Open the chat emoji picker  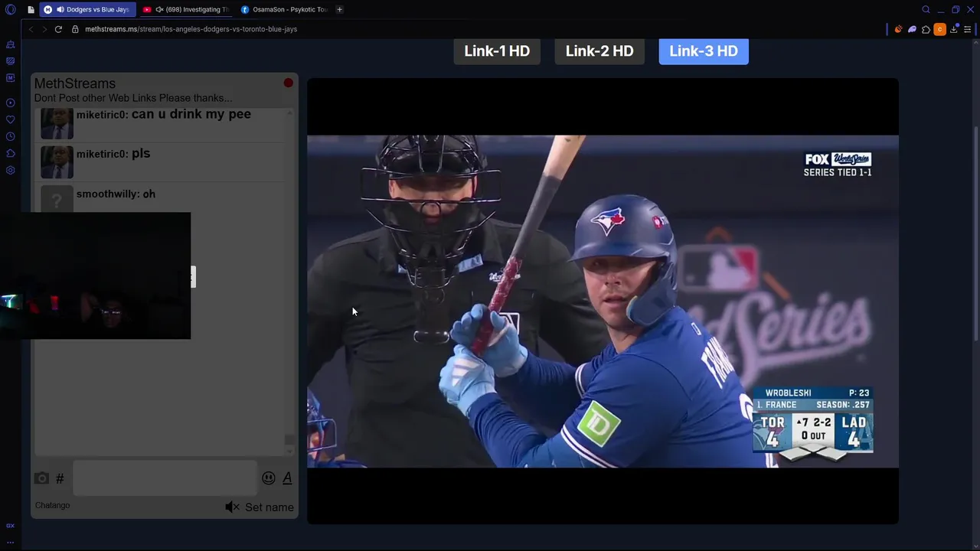pyautogui.click(x=268, y=478)
